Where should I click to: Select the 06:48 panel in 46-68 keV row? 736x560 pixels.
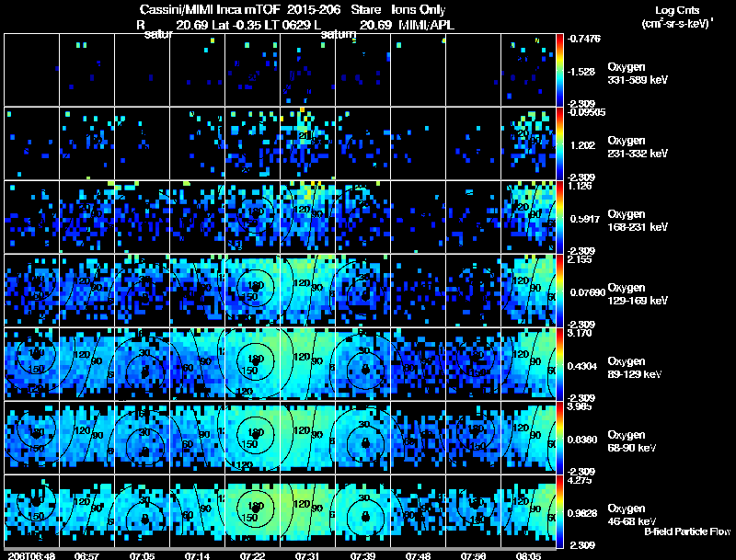[x=32, y=511]
